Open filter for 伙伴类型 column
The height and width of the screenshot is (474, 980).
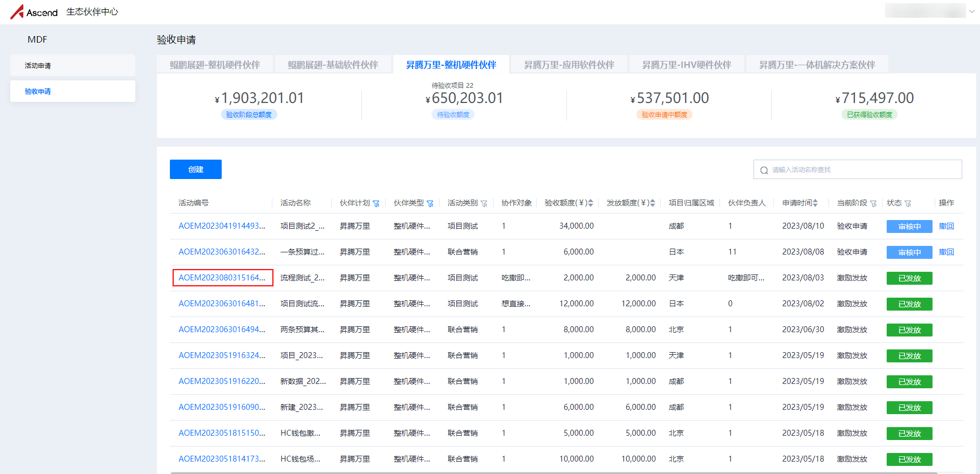tap(430, 203)
